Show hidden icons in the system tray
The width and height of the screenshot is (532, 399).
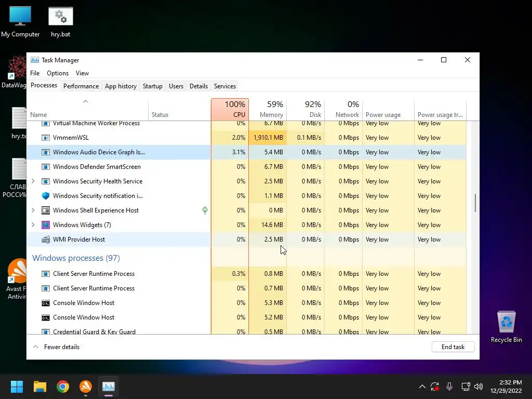422,387
